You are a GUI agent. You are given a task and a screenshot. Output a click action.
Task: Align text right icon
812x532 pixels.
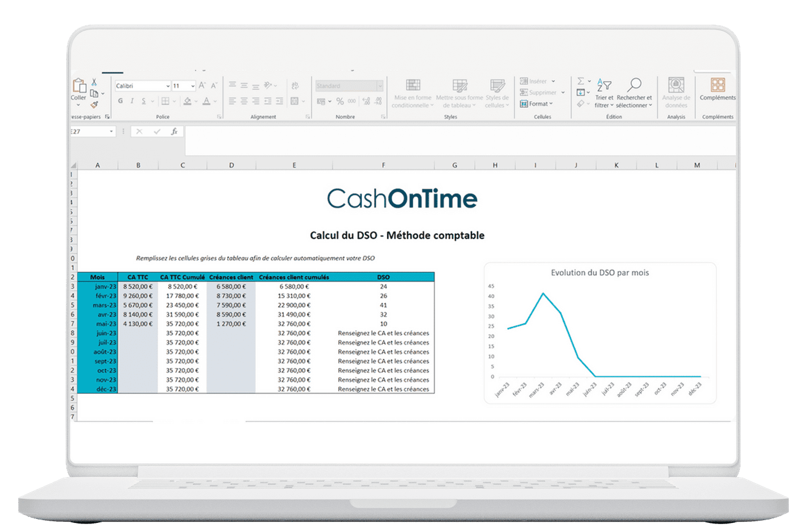click(256, 101)
